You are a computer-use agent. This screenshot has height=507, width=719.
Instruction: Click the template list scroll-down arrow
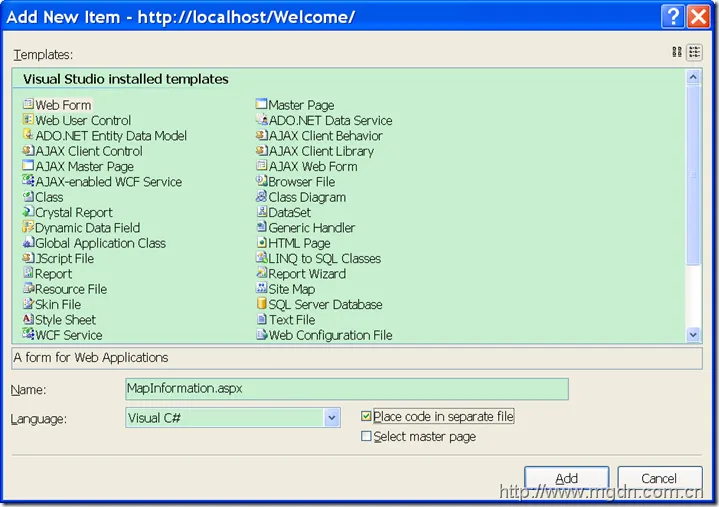click(x=693, y=335)
